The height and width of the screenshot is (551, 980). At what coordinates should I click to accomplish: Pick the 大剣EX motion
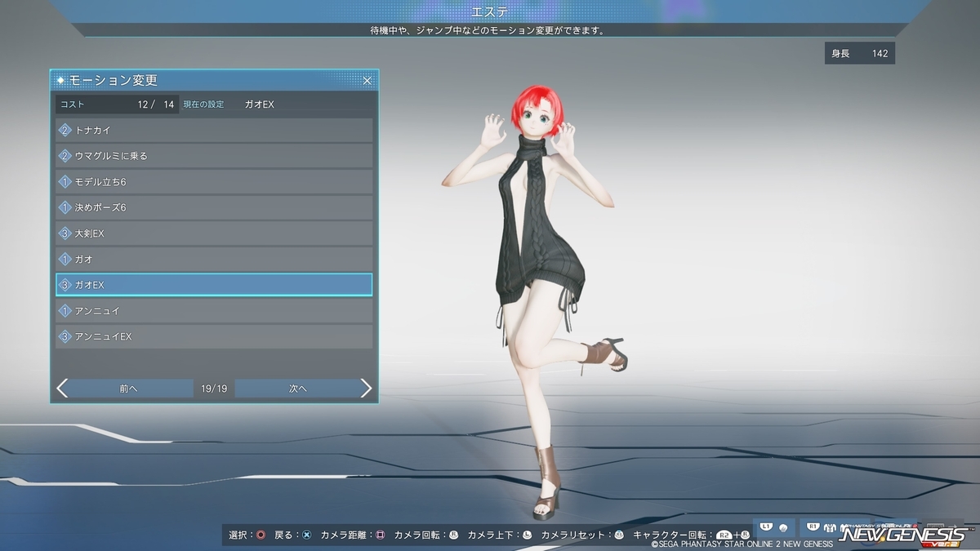pyautogui.click(x=214, y=233)
